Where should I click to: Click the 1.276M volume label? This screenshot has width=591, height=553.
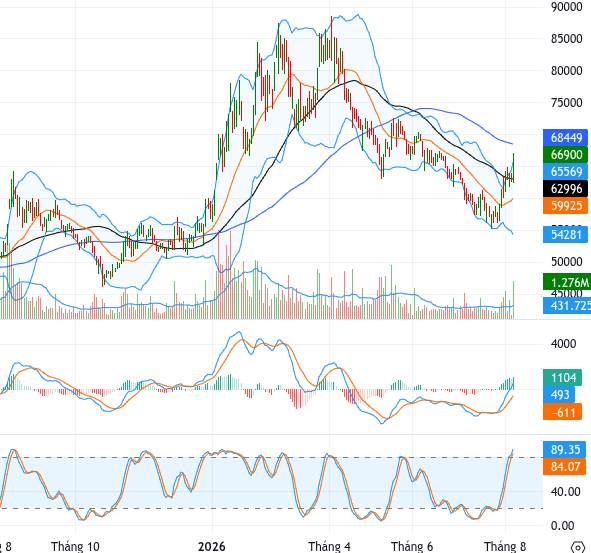click(x=567, y=282)
